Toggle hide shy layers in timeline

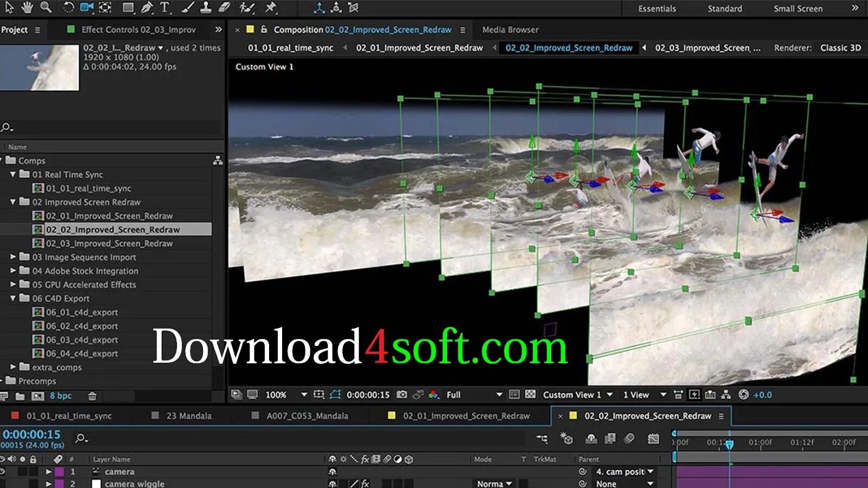pyautogui.click(x=591, y=438)
